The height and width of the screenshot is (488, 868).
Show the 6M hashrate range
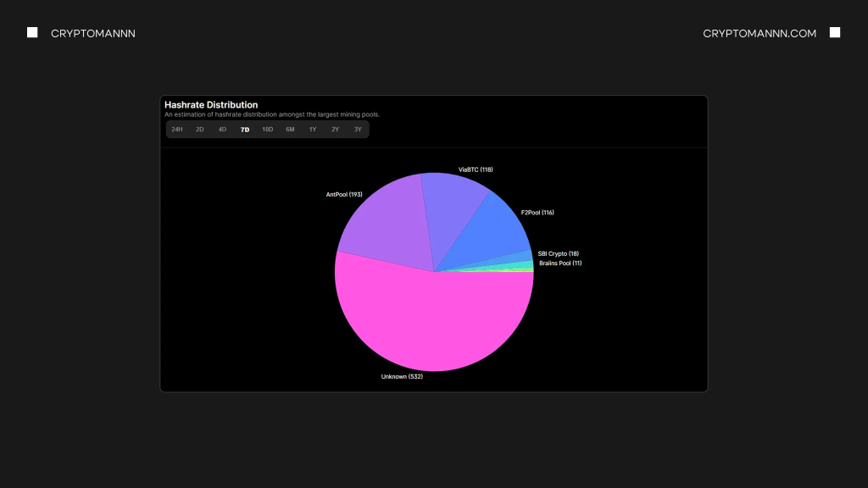coord(290,130)
